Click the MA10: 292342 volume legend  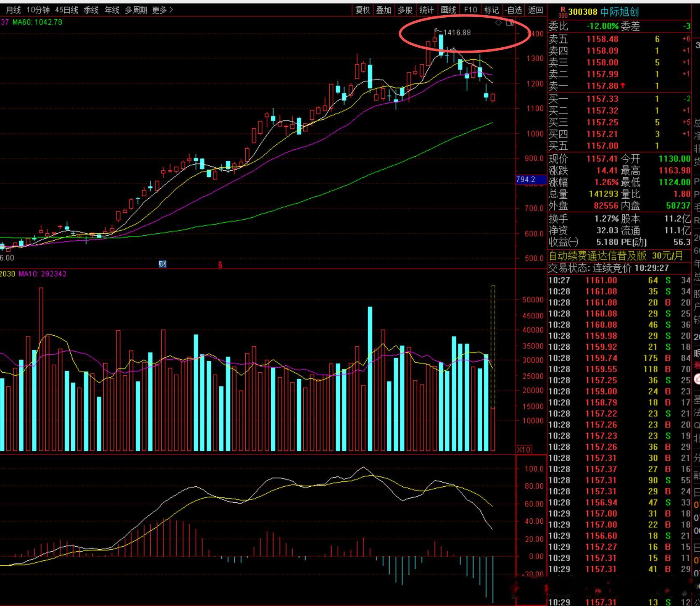(x=42, y=274)
